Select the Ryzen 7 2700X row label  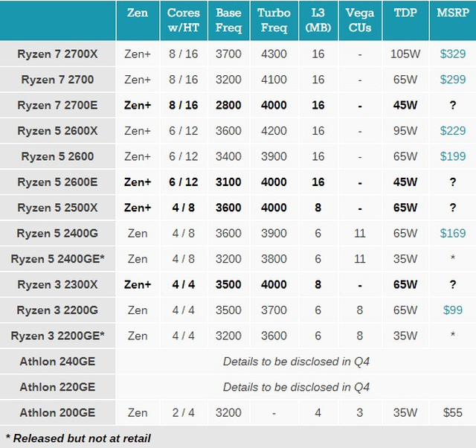click(57, 54)
